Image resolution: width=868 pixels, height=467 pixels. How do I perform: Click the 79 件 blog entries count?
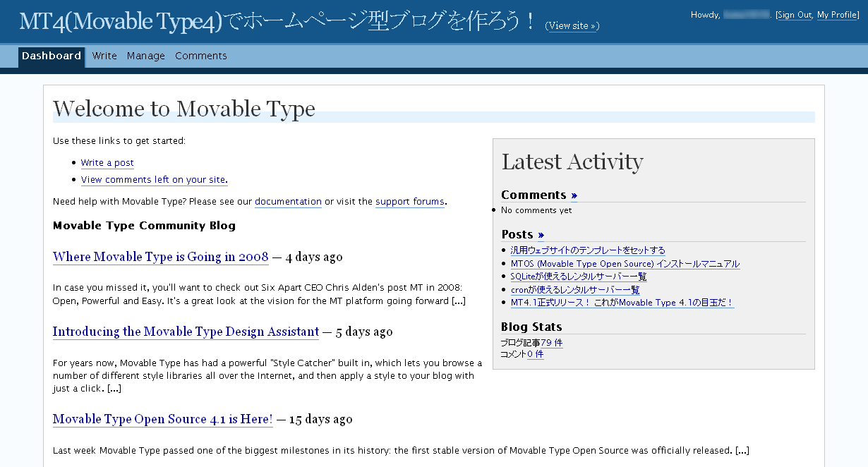point(552,344)
